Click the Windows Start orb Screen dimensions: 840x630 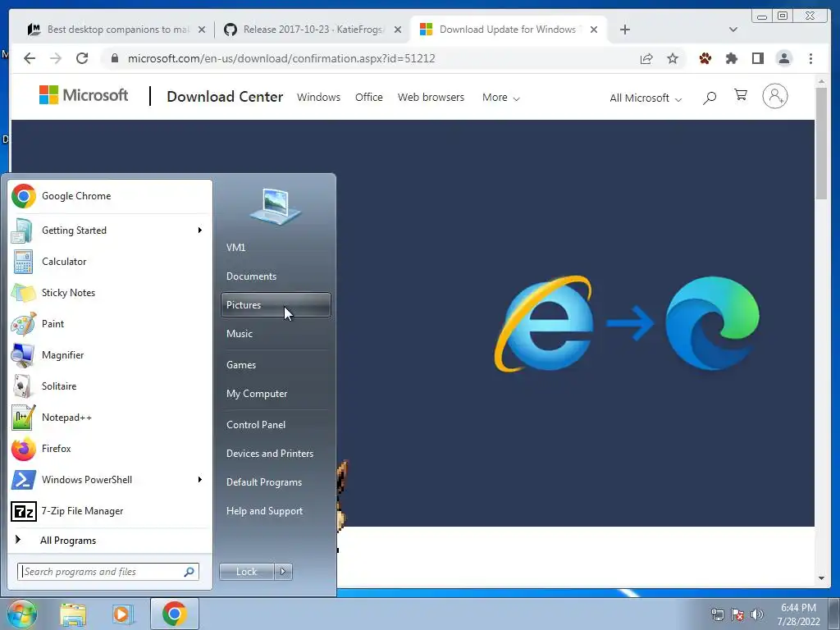(22, 614)
